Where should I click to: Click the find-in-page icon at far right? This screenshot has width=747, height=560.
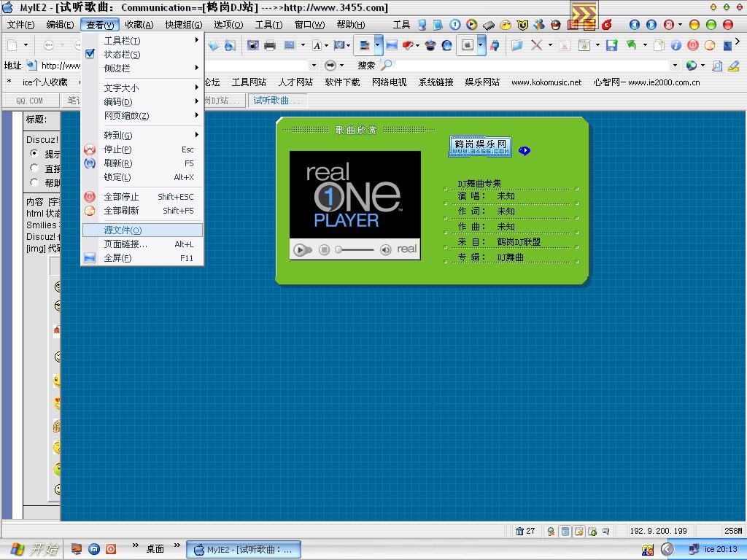click(x=716, y=66)
